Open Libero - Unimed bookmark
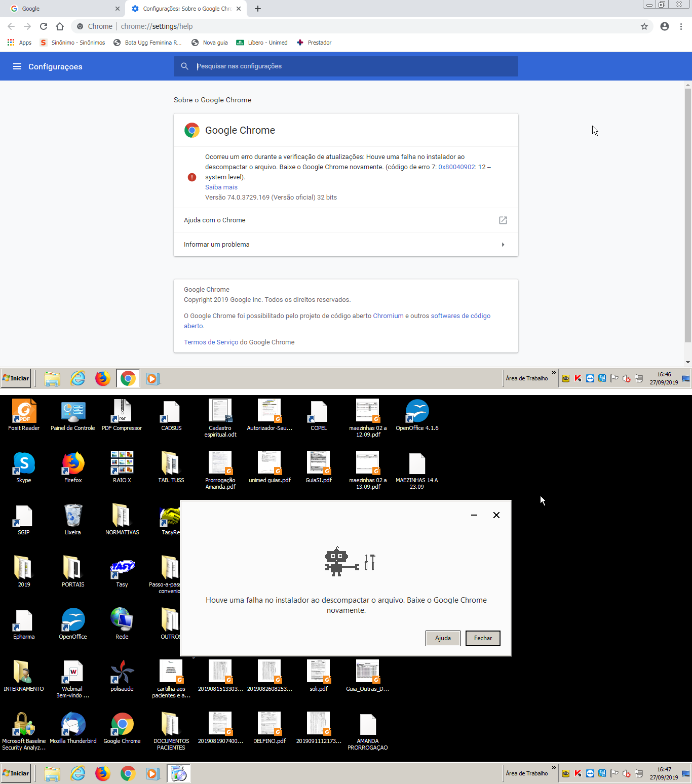The image size is (692, 784). pyautogui.click(x=262, y=43)
